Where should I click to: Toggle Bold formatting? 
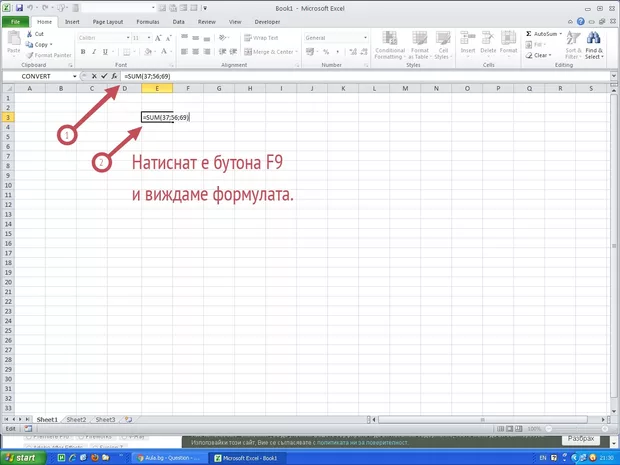[83, 52]
